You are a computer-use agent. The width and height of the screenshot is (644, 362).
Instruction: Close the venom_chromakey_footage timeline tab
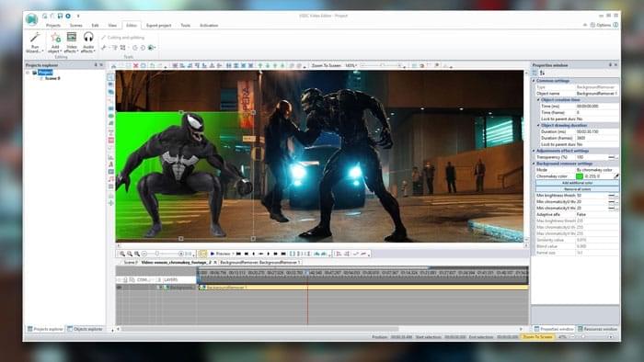pyautogui.click(x=214, y=263)
